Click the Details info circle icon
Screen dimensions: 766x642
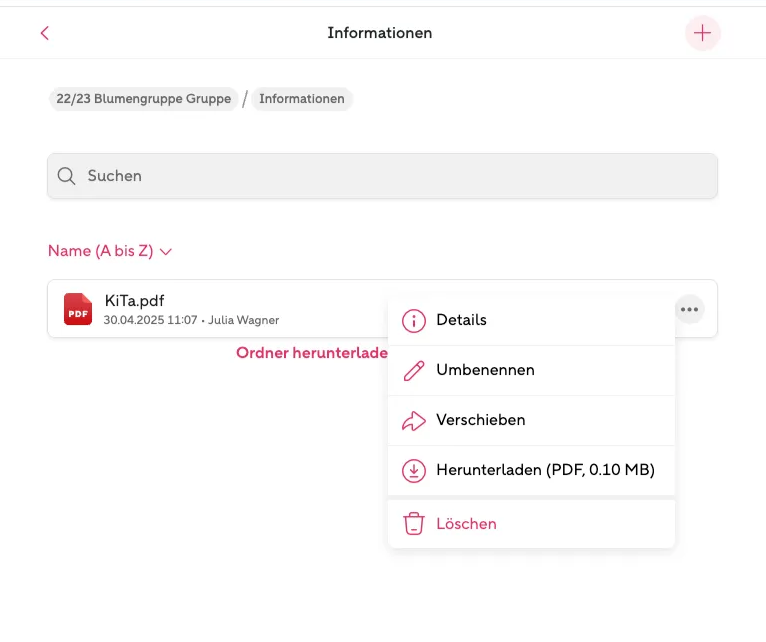click(x=414, y=321)
